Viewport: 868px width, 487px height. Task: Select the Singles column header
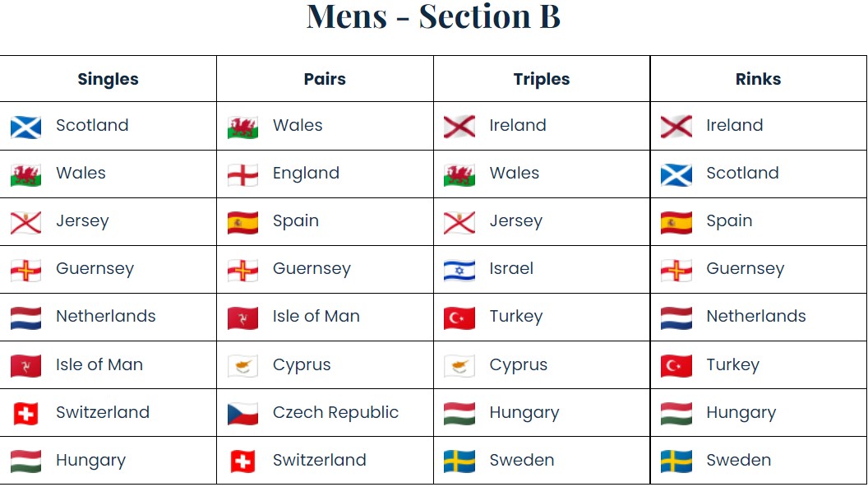coord(108,79)
